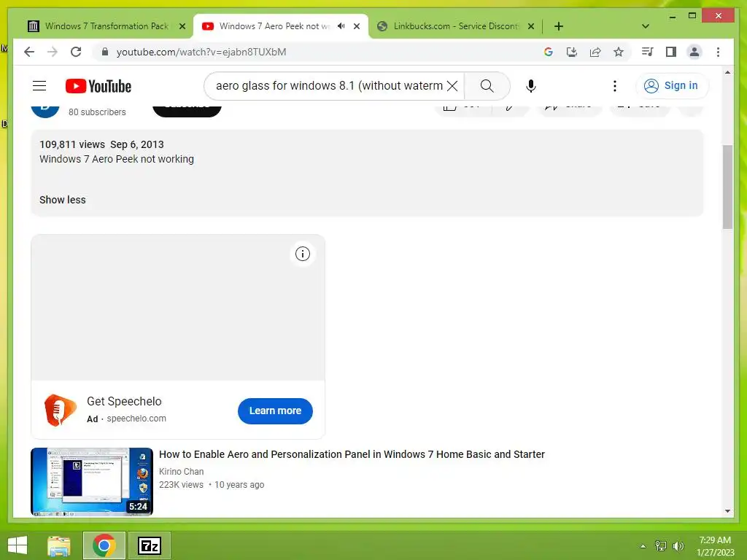Viewport: 747px width, 560px height.
Task: Mute the YouTube tab speaker icon
Action: point(341,26)
